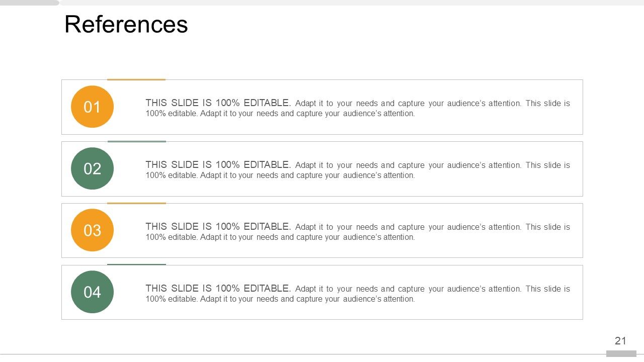Click the orange accent line above box 03
The image size is (644, 362).
[136, 203]
